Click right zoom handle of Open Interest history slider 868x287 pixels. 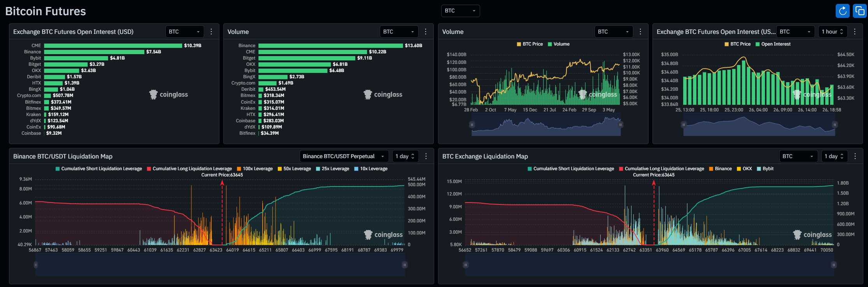pos(835,125)
